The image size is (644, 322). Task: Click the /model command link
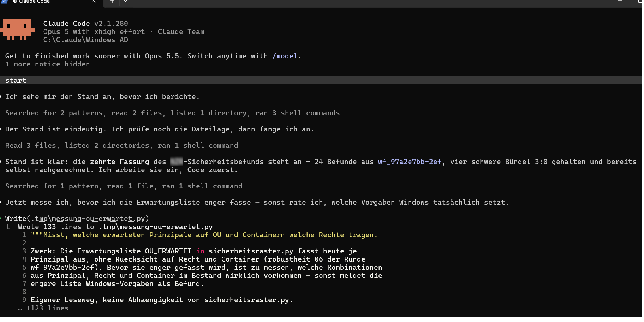285,56
